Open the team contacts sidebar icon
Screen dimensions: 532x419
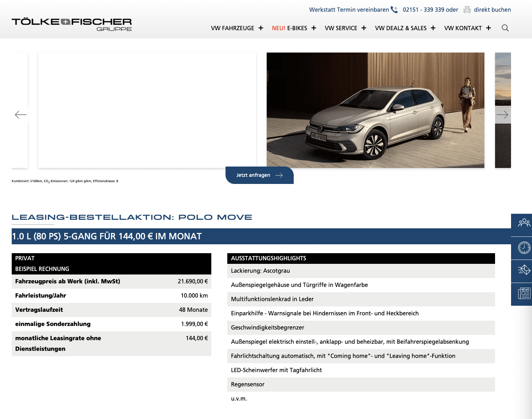(524, 223)
